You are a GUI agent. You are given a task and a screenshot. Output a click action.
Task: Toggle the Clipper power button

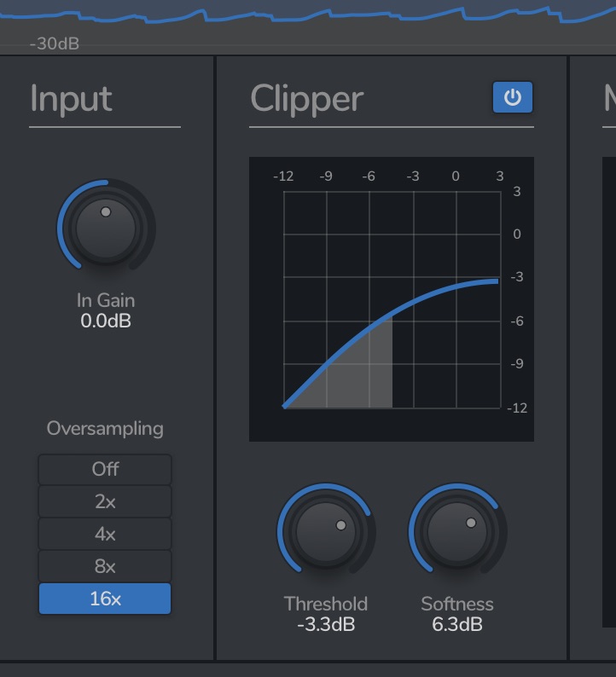point(512,98)
